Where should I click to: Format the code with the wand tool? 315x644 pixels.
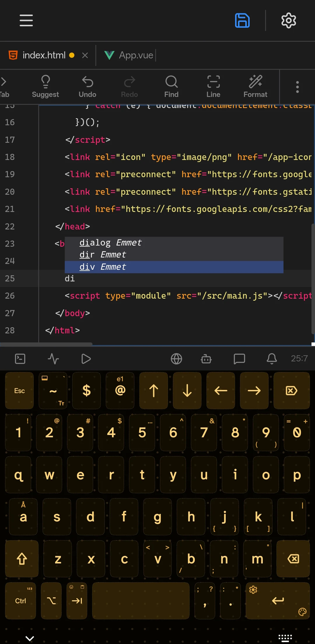(x=256, y=87)
